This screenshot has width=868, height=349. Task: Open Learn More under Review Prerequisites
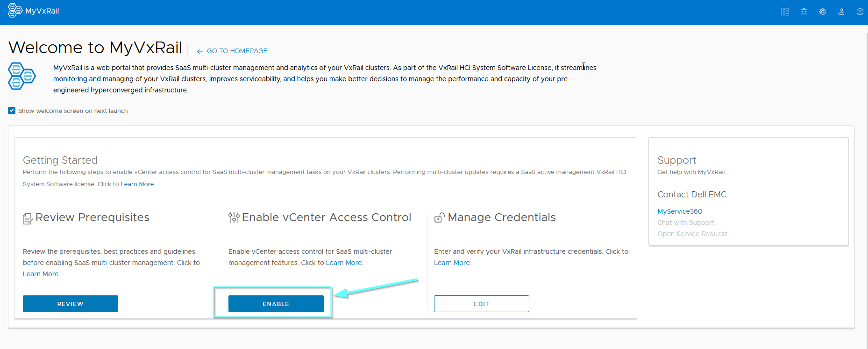coord(41,274)
